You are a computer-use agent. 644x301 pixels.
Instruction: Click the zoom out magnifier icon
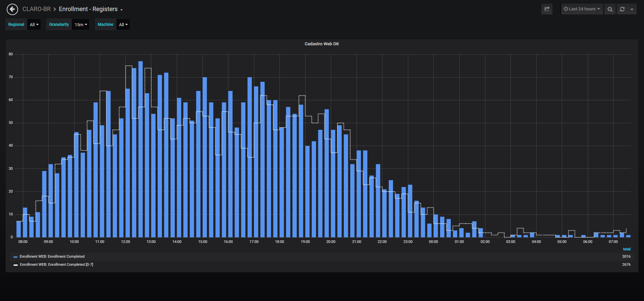click(610, 9)
